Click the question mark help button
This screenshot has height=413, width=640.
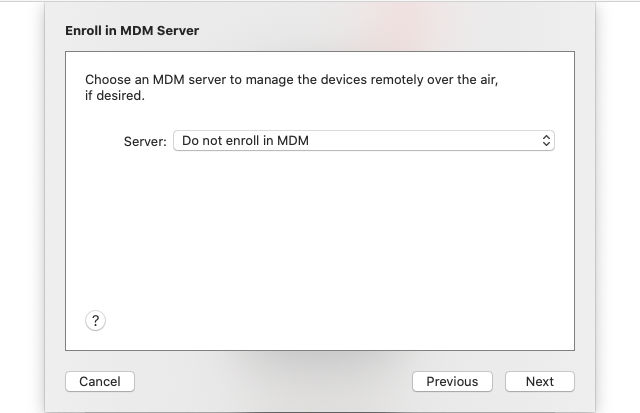(96, 321)
